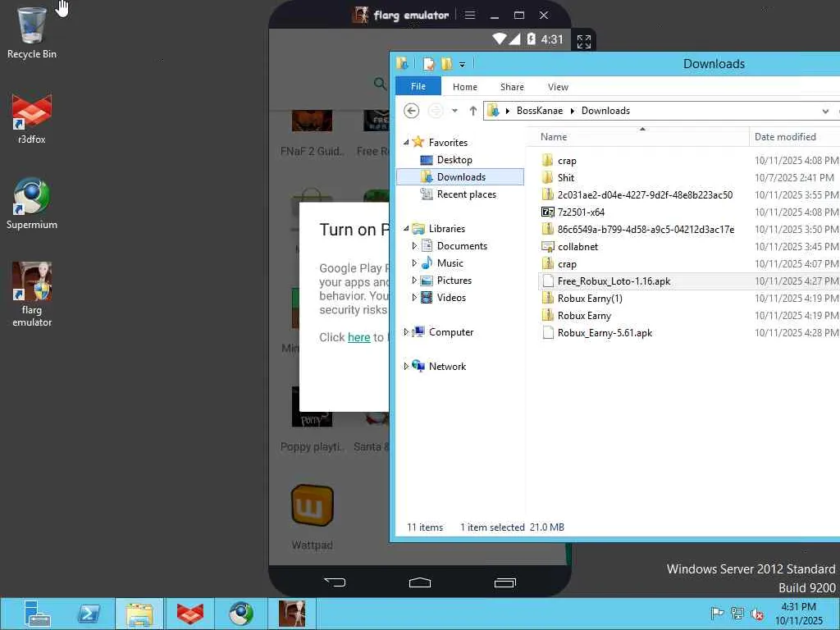Screen dimensions: 840x630
Task: Tap the Android recent apps button
Action: click(504, 582)
